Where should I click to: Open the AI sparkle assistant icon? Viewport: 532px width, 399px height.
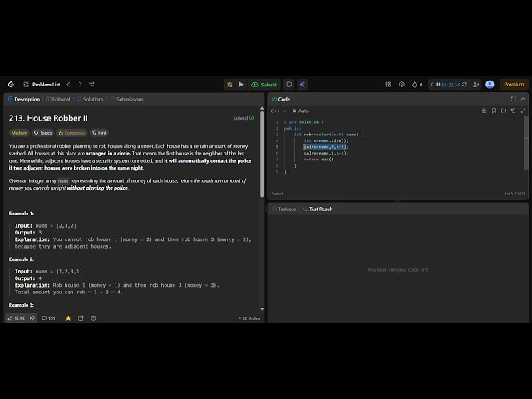pyautogui.click(x=302, y=85)
